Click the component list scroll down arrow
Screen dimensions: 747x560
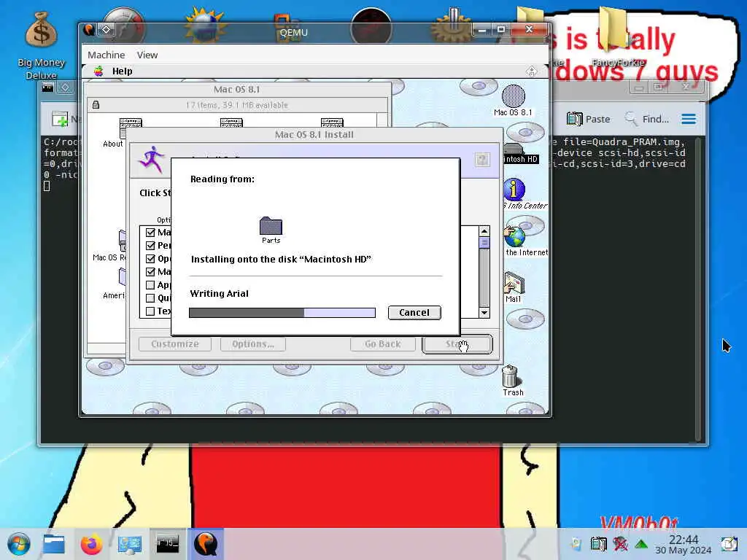484,312
